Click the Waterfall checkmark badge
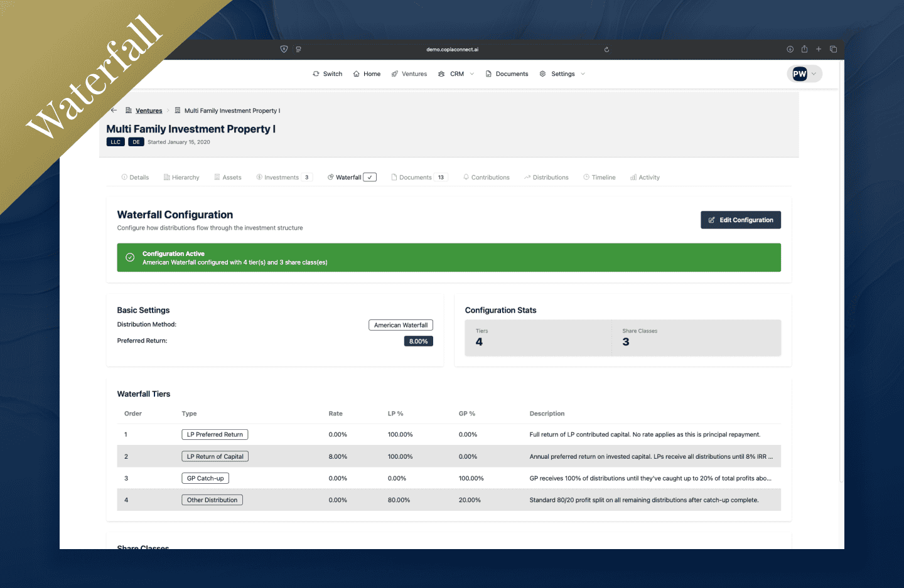This screenshot has height=588, width=904. coord(370,176)
